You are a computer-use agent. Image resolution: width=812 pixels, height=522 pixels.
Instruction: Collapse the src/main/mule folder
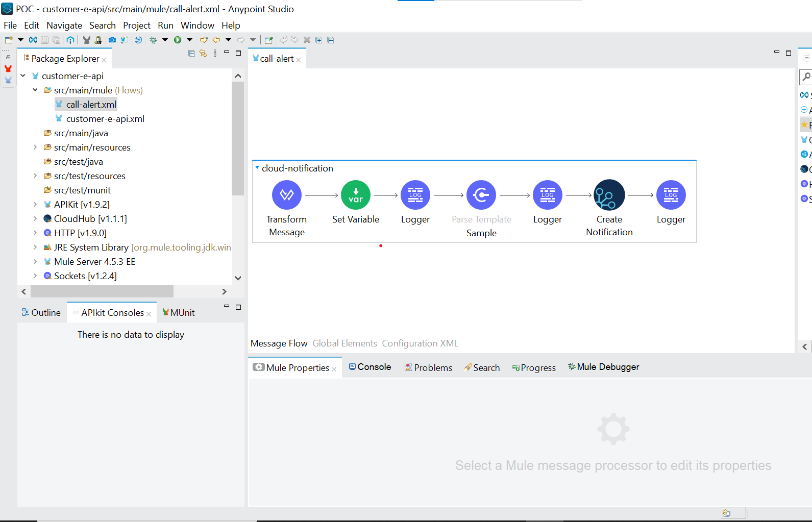pos(35,90)
